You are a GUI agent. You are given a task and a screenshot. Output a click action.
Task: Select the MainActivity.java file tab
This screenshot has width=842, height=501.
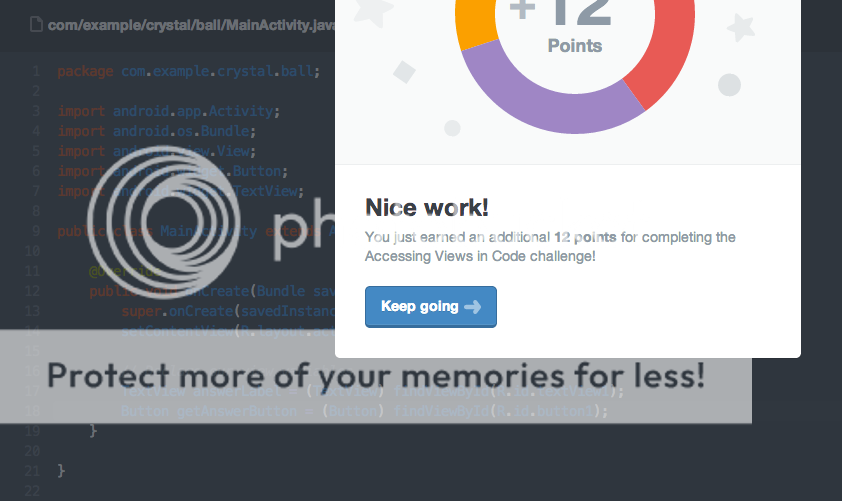tap(190, 23)
